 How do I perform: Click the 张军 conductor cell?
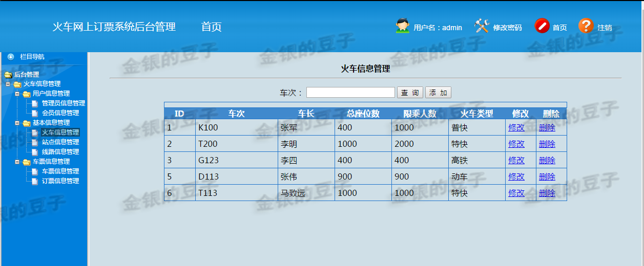306,128
